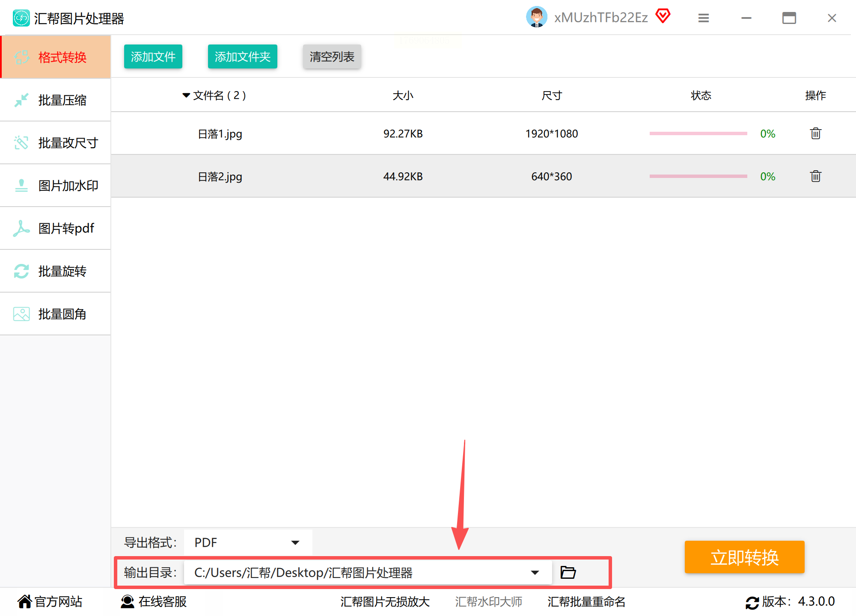Click the user avatar icon
This screenshot has width=856, height=616.
click(x=536, y=17)
